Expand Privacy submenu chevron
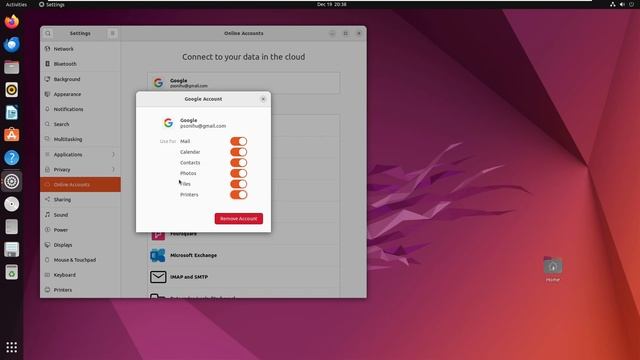The width and height of the screenshot is (640, 360). [113, 169]
